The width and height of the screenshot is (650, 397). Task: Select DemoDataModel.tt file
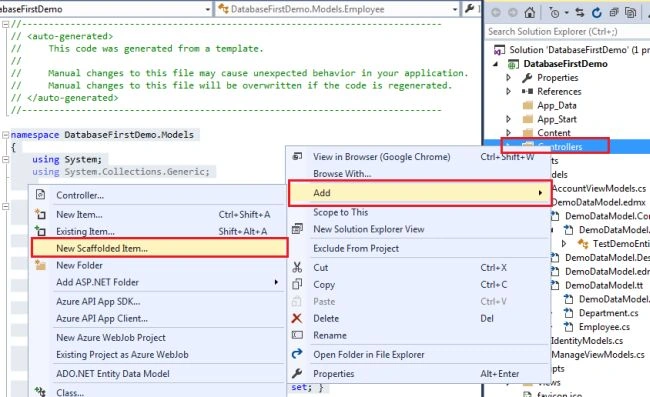tap(604, 286)
